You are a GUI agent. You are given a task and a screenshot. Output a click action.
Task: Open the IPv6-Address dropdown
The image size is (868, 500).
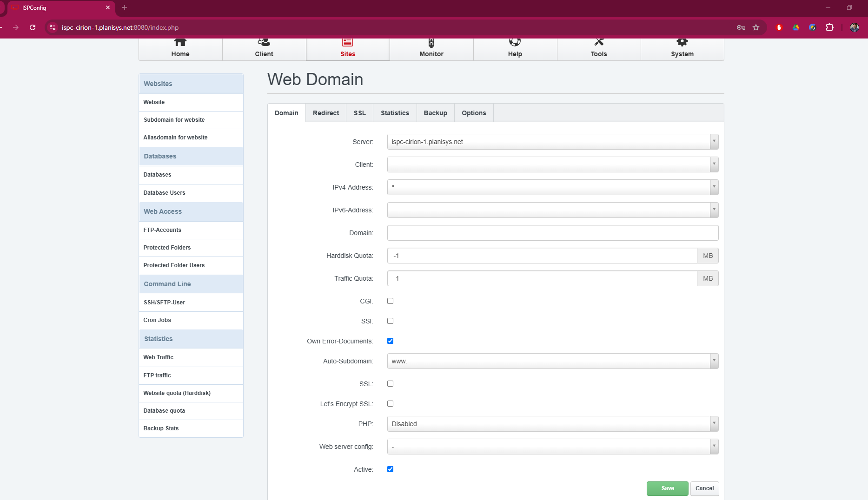coord(553,210)
